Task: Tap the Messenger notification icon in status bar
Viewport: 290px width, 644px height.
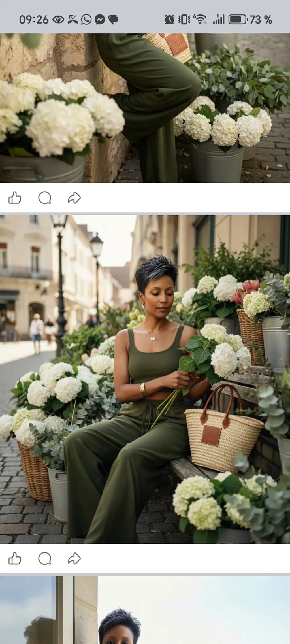Action: coord(100,20)
